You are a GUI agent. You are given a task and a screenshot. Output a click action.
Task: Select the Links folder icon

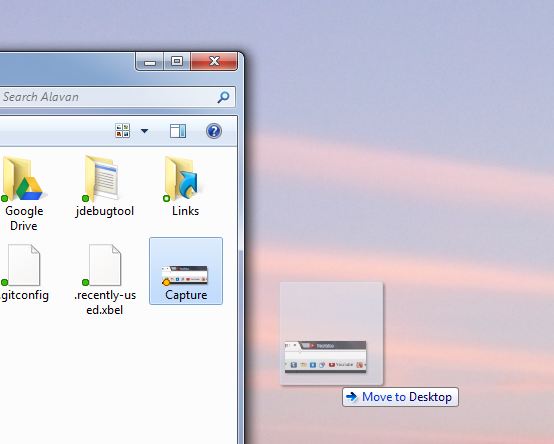tap(182, 179)
